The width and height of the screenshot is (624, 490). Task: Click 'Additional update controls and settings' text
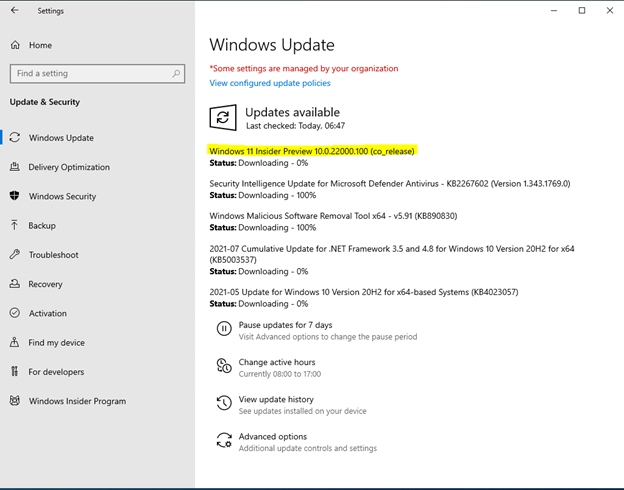tap(308, 448)
